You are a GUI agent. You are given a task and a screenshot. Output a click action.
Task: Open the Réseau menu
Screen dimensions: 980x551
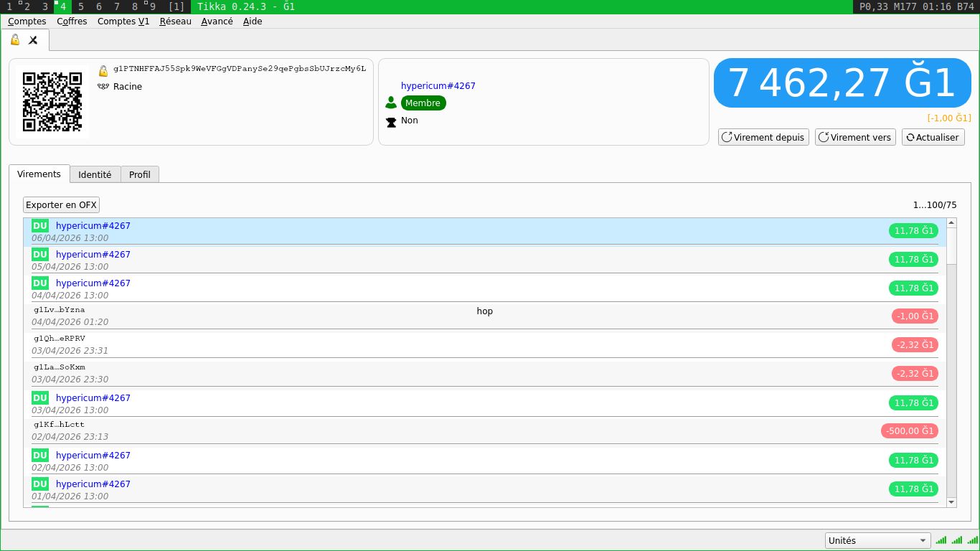point(175,22)
